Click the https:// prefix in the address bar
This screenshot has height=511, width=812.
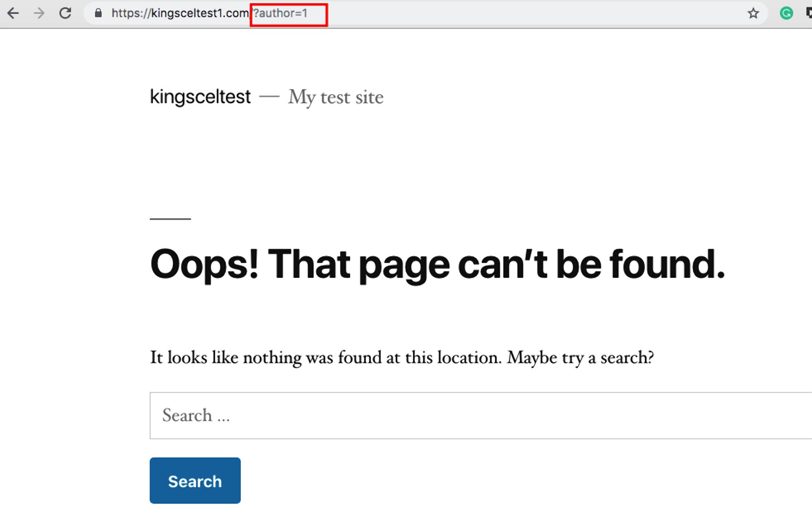point(130,13)
